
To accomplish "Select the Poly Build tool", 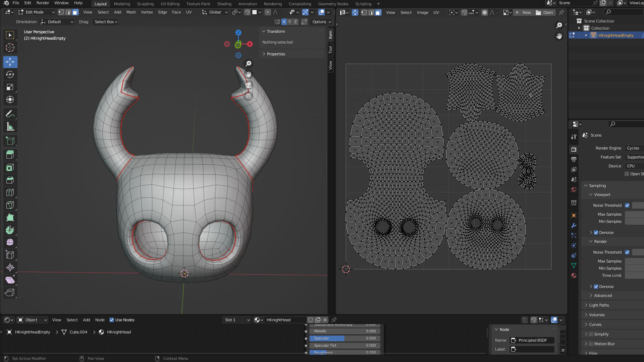I will [10, 218].
